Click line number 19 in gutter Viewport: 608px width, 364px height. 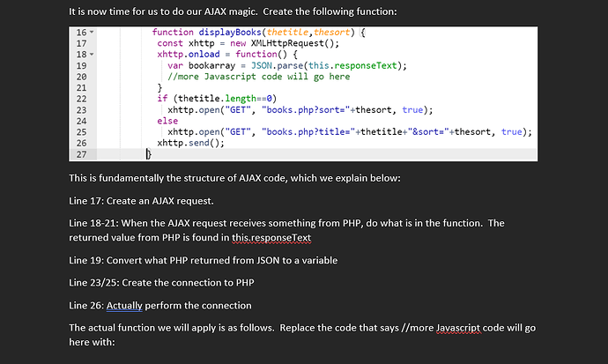81,65
